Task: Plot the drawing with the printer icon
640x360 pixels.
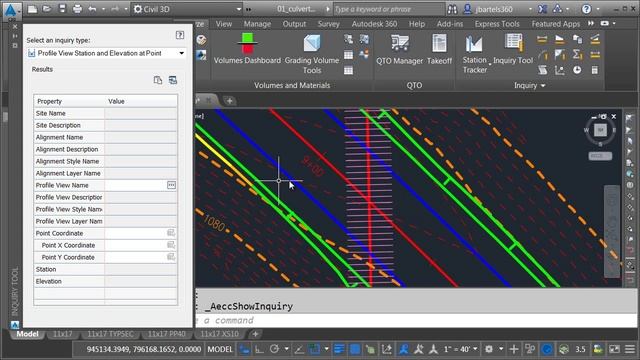Action: click(77, 9)
